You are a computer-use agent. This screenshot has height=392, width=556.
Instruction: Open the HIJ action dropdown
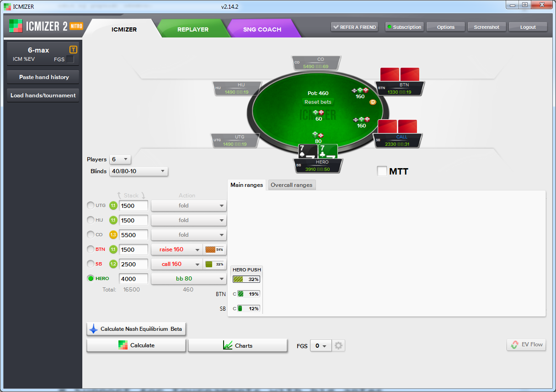click(x=189, y=220)
